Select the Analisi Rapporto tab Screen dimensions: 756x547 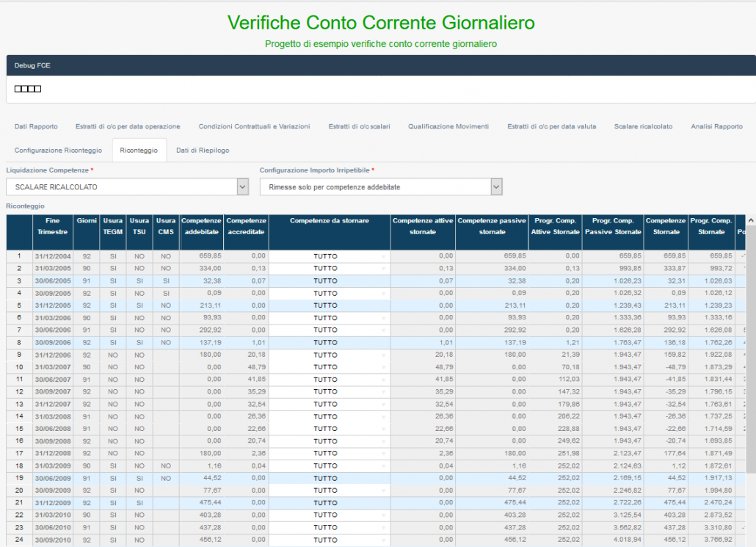click(x=716, y=126)
